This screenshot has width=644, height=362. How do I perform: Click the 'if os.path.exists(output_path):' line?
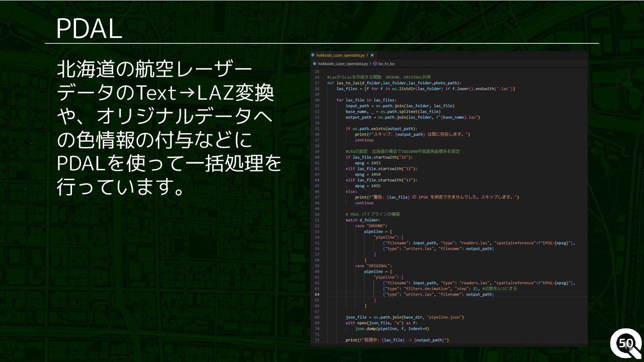[x=381, y=129]
